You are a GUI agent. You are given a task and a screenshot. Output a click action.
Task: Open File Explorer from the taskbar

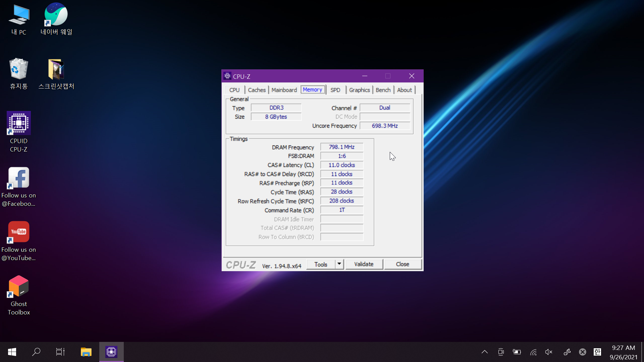pos(86,352)
